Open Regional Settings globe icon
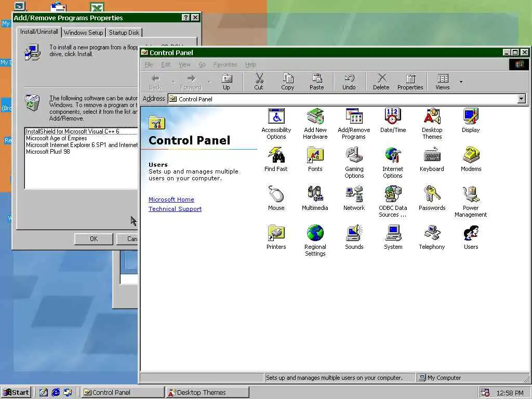Image resolution: width=532 pixels, height=399 pixels. 315,241
